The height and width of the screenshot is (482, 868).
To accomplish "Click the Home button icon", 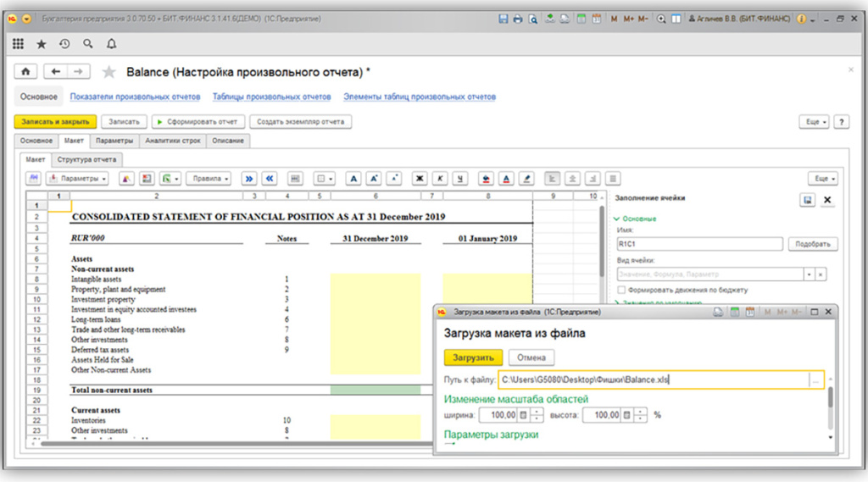I will (x=25, y=72).
